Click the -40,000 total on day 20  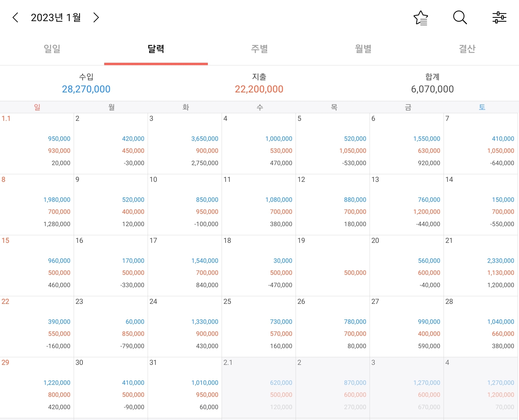(430, 285)
